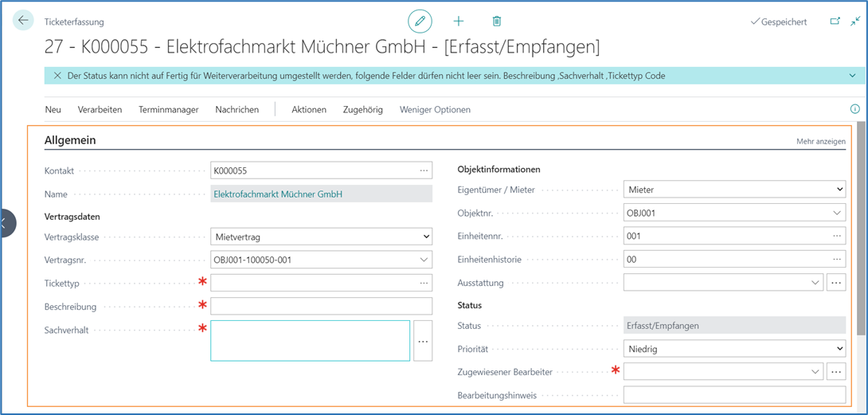Screen dimensions: 868x415
Task: Open the Terminmanager menu
Action: (168, 110)
